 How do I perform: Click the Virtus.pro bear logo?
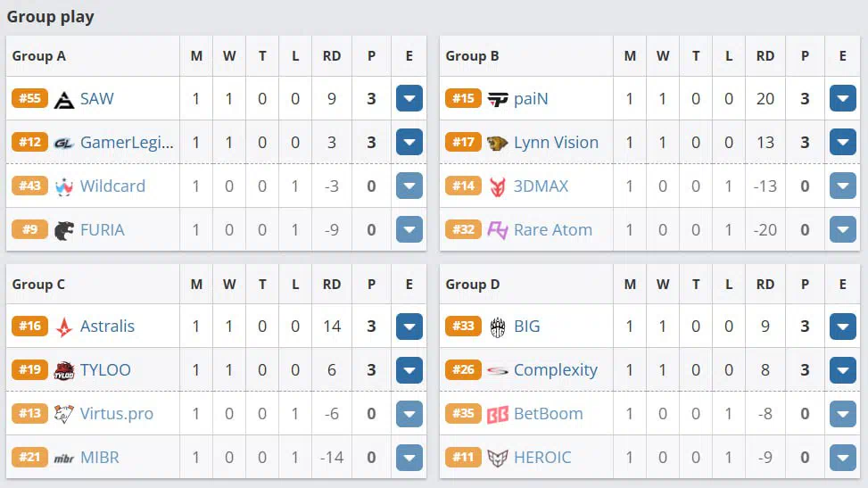coord(63,414)
